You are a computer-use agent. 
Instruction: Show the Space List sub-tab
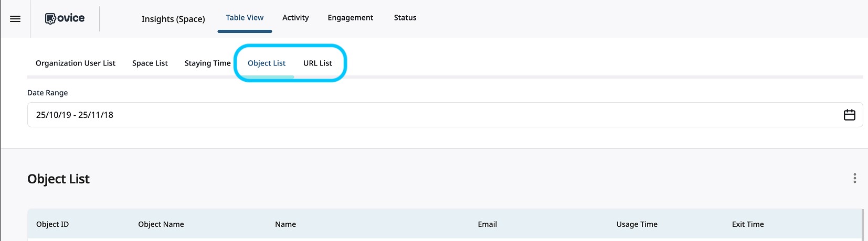tap(150, 63)
